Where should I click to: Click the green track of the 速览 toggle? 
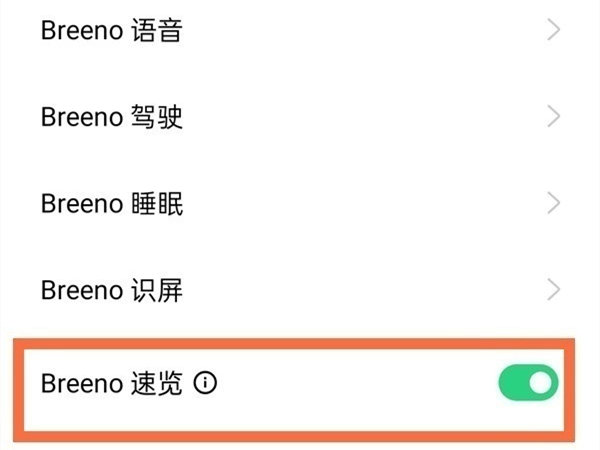click(x=513, y=384)
